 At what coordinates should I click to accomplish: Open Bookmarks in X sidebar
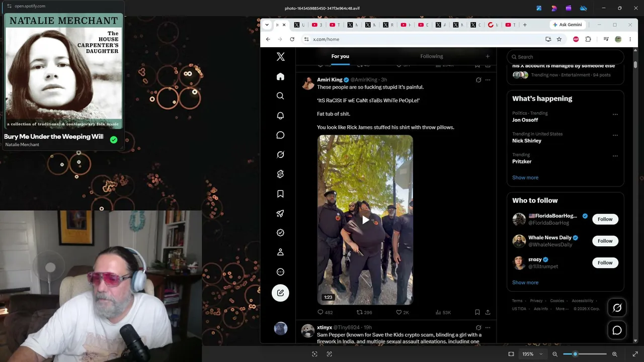click(281, 194)
